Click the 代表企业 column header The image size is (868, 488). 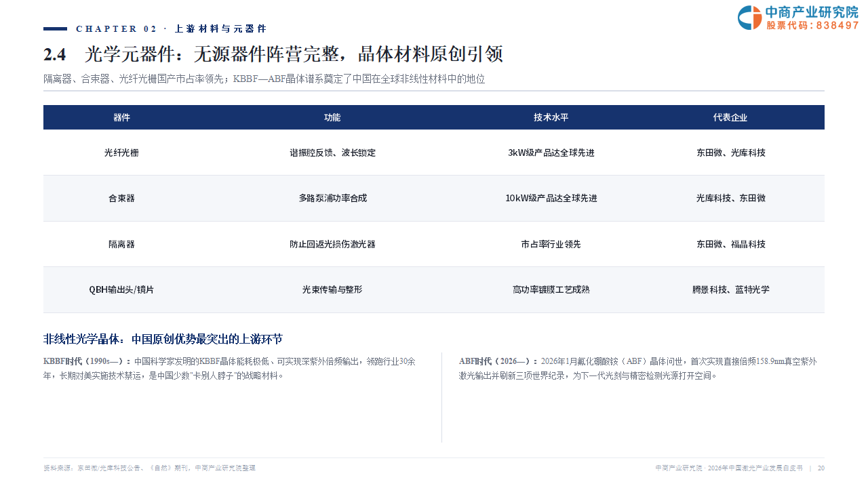click(730, 117)
